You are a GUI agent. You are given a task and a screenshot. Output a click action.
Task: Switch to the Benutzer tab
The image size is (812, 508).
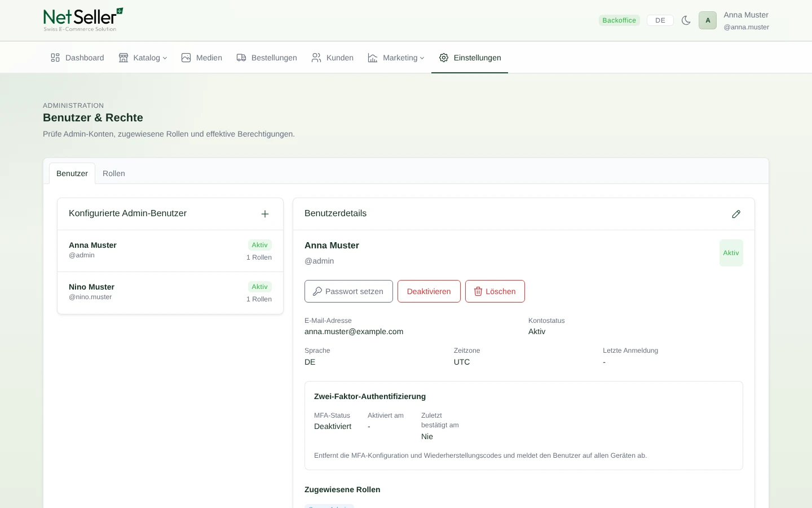tap(72, 173)
